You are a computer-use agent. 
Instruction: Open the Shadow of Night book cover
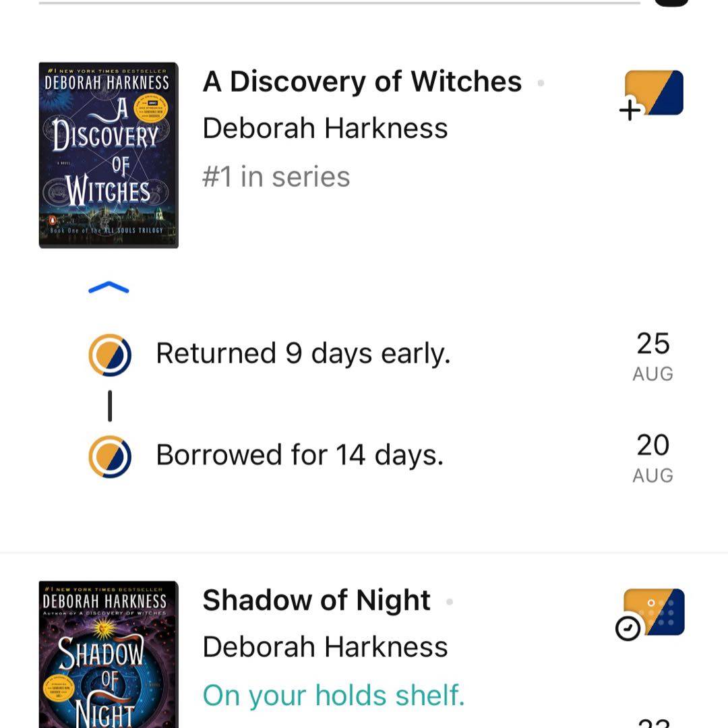(109, 654)
